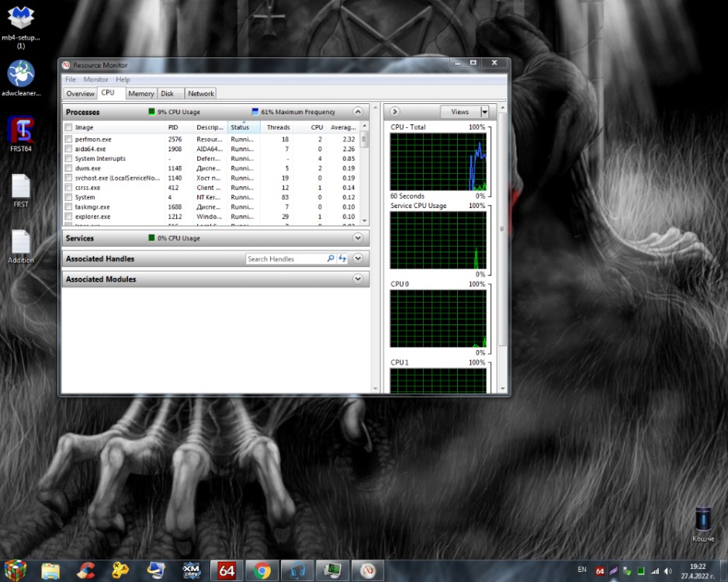Click the Search Handles magnifier icon
728x582 pixels.
(331, 258)
